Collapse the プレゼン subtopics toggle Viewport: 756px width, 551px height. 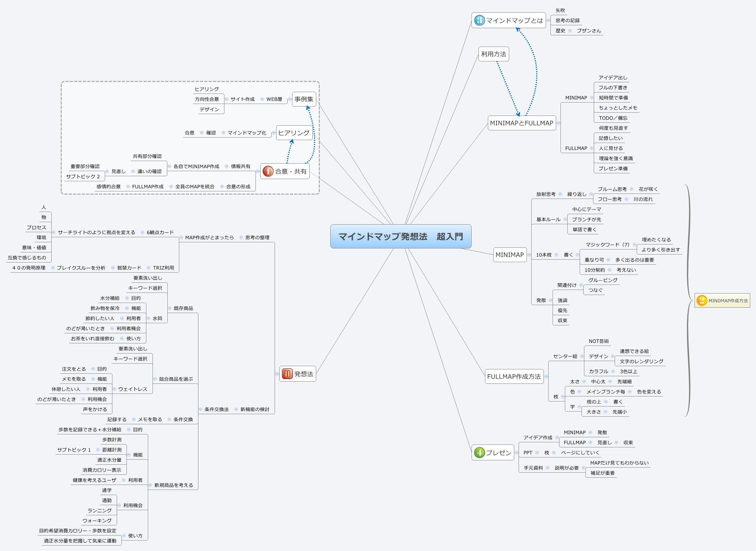[516, 452]
